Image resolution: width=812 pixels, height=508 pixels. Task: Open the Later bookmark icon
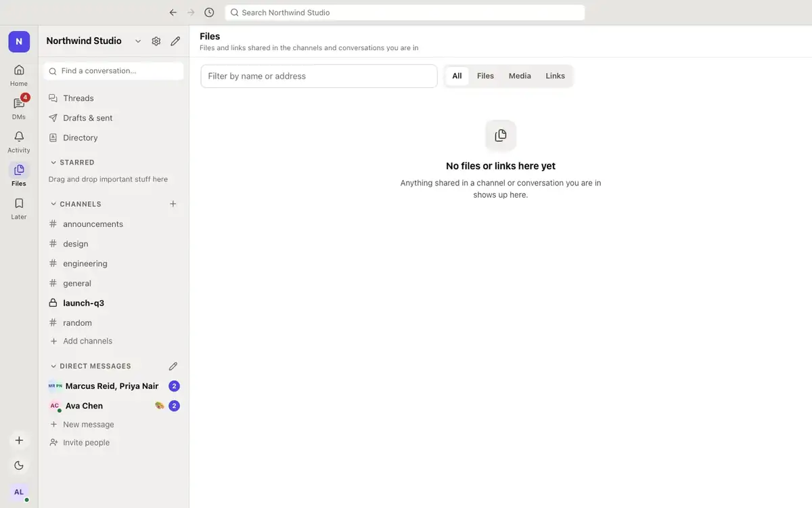(19, 208)
